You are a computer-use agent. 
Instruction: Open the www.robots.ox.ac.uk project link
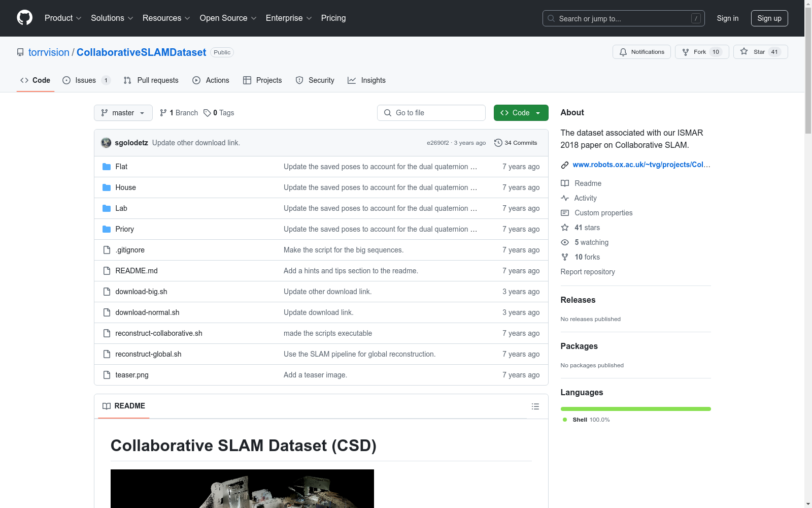tap(641, 165)
